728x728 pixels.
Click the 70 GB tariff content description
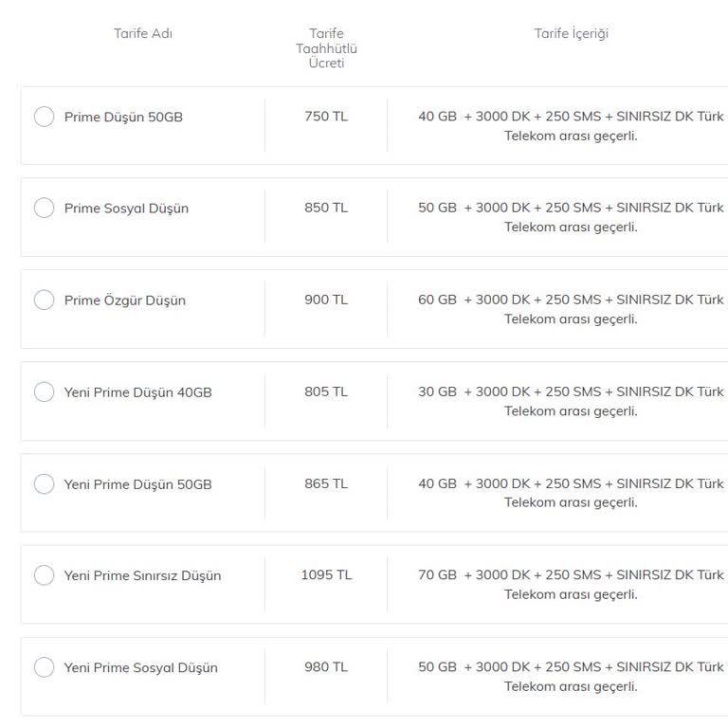571,585
